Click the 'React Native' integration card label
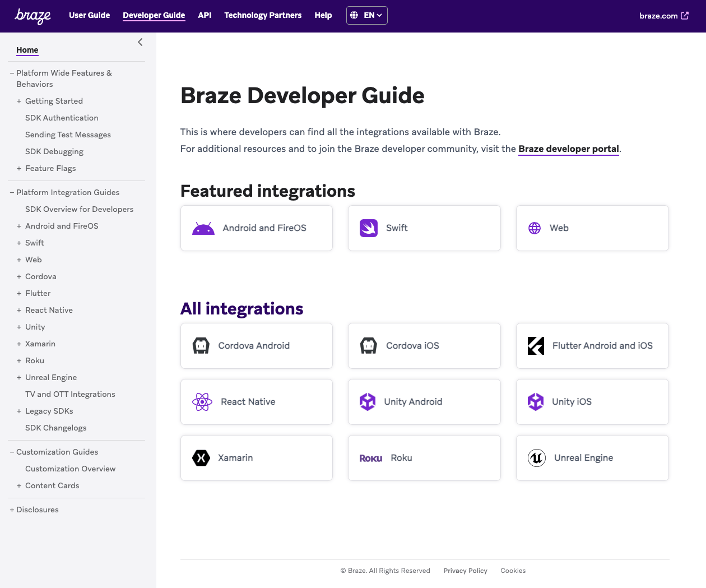Screen dimensions: 706x588 click(x=248, y=402)
